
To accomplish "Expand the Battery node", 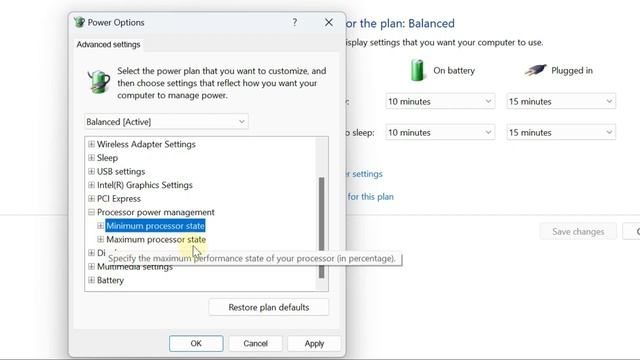I will pos(91,280).
